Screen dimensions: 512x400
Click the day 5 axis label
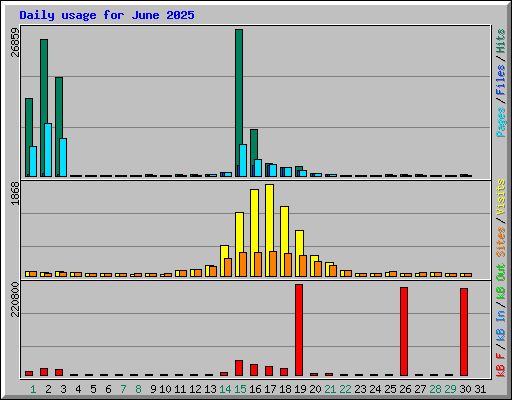tap(93, 389)
